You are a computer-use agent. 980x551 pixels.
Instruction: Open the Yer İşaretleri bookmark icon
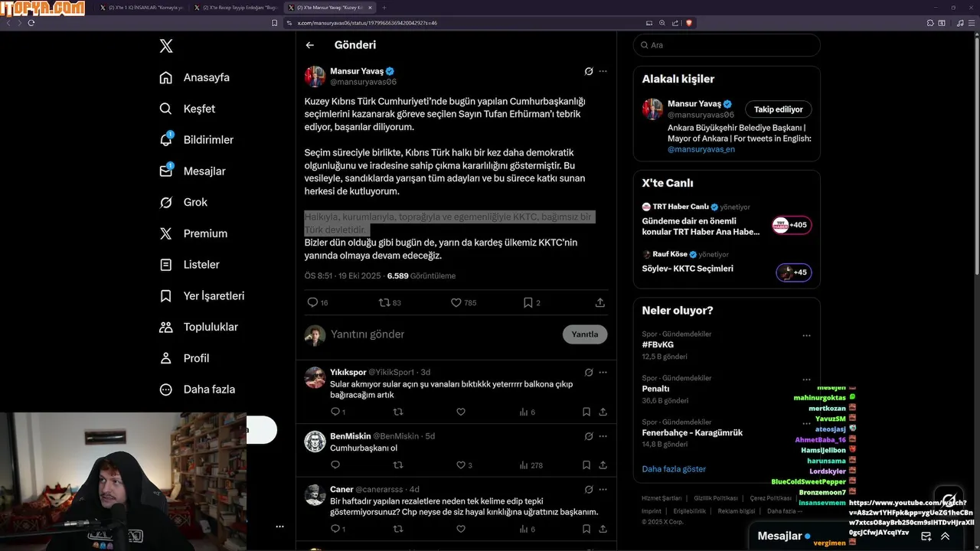(x=166, y=295)
